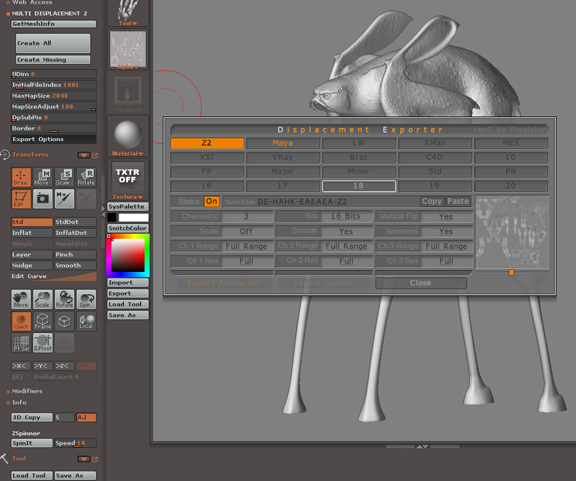This screenshot has height=481, width=576.
Task: Click the Create Missing button
Action: 53,60
